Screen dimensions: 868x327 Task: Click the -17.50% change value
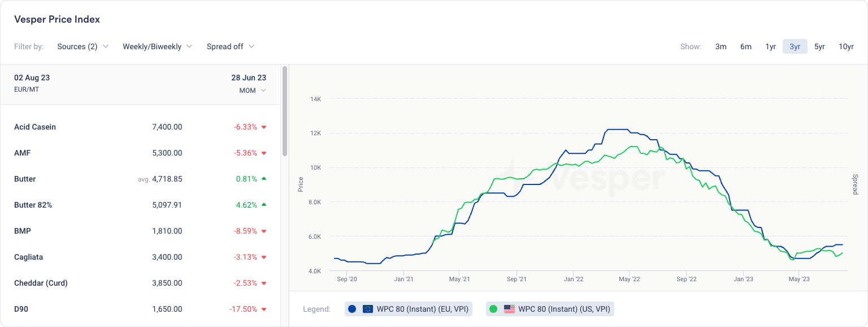coord(243,309)
